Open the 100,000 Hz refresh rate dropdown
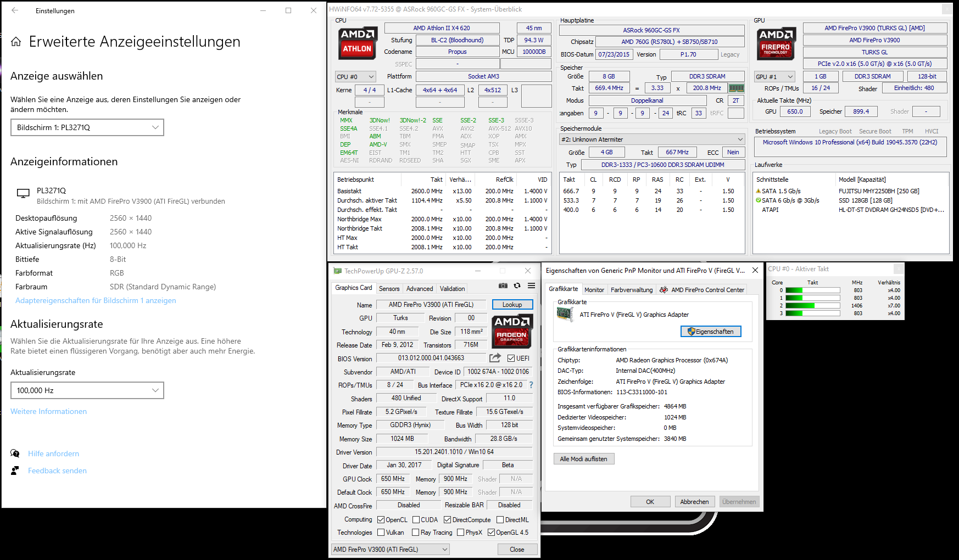Viewport: 959px width, 560px height. 87,390
